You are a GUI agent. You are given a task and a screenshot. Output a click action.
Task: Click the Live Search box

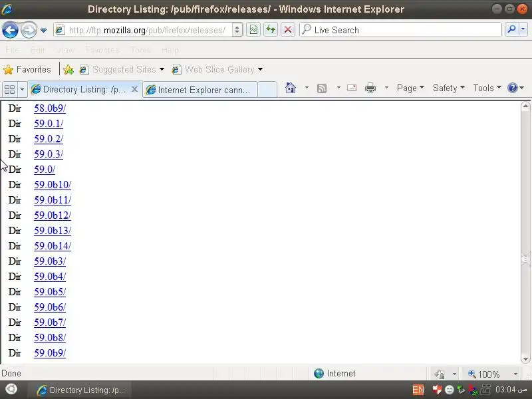[400, 30]
